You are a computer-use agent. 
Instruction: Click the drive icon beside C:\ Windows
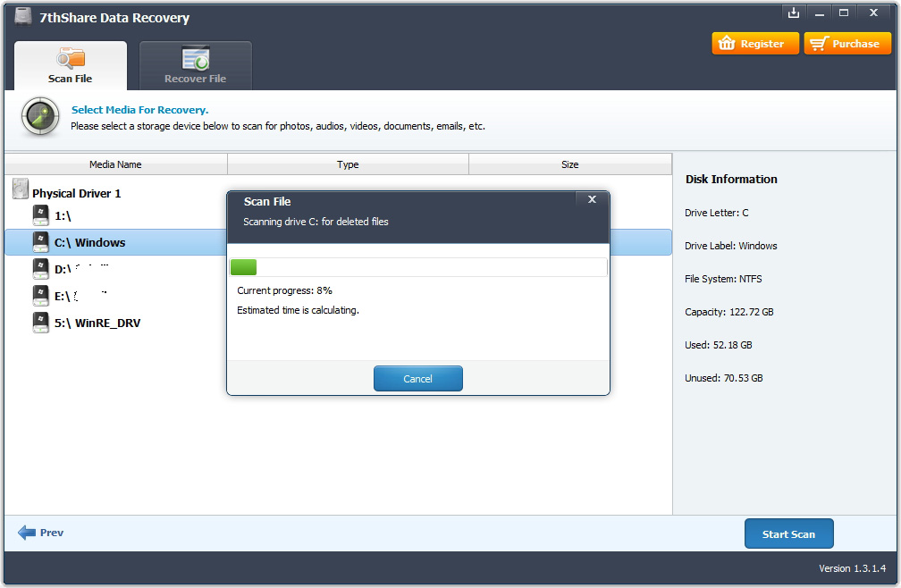point(41,242)
